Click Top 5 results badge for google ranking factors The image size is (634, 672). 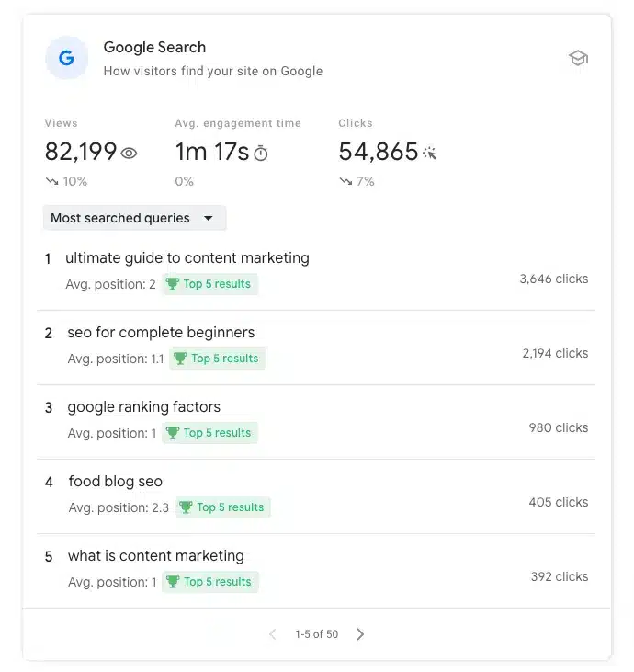[209, 433]
